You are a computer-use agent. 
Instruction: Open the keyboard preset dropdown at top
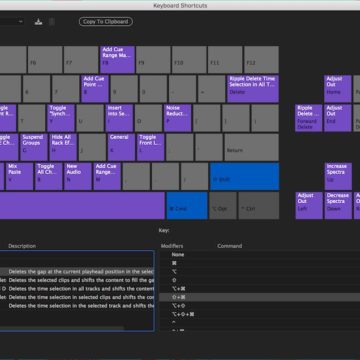click(x=12, y=22)
